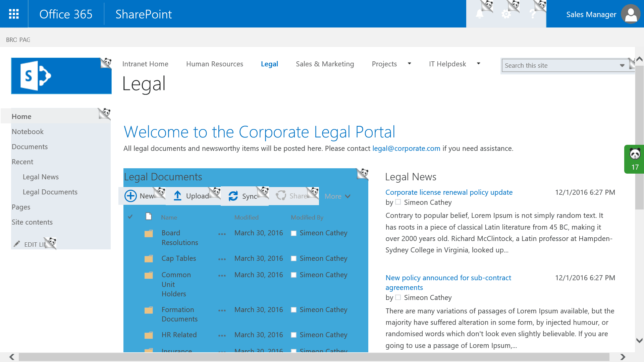This screenshot has width=644, height=362.
Task: Toggle the select-all checkmark in list header
Action: (x=130, y=217)
